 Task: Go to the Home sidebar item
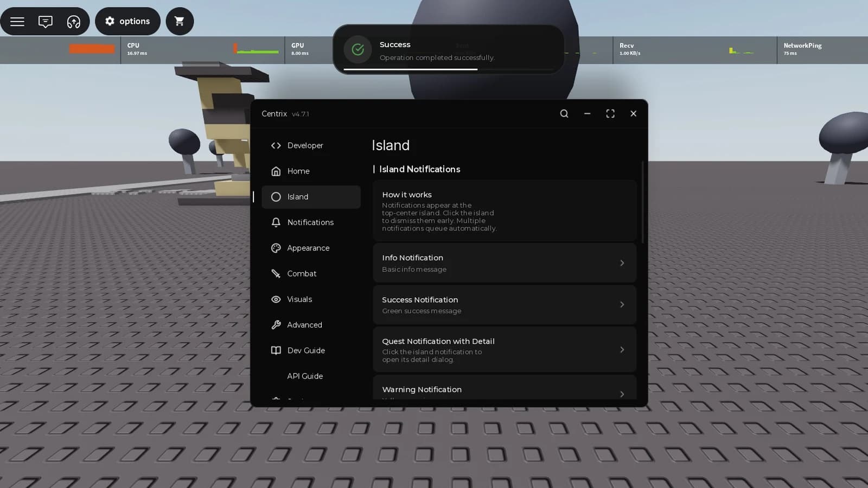coord(311,171)
